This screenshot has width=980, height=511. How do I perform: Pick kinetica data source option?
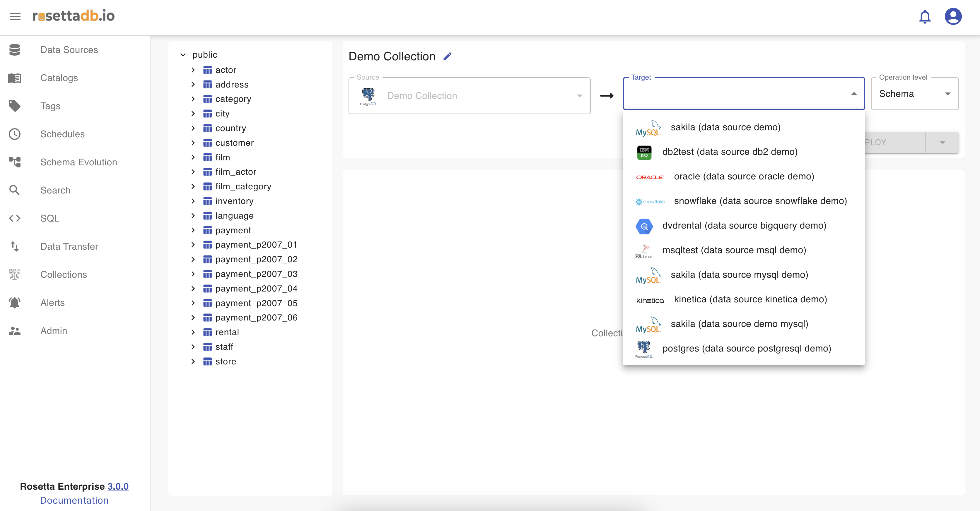tap(750, 299)
